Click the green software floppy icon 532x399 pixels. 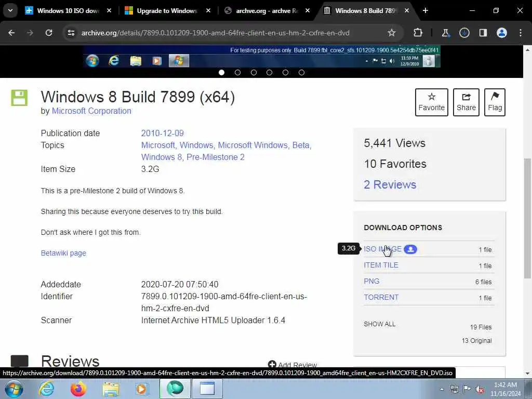(19, 98)
